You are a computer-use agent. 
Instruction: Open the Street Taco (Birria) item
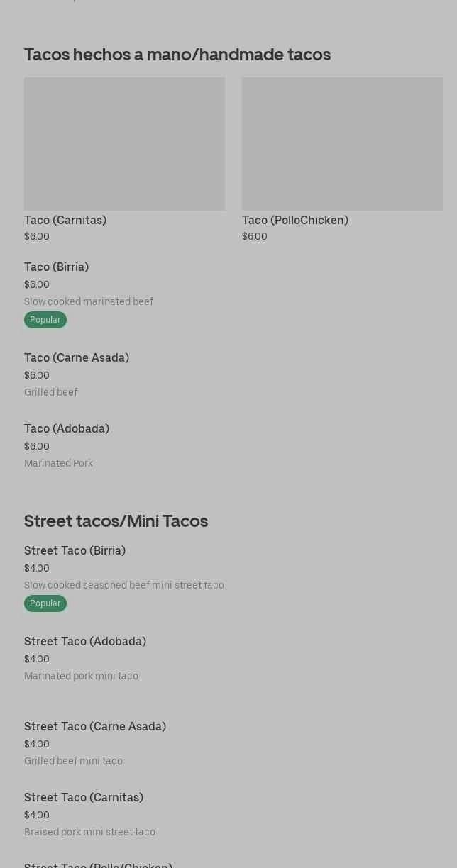[75, 551]
